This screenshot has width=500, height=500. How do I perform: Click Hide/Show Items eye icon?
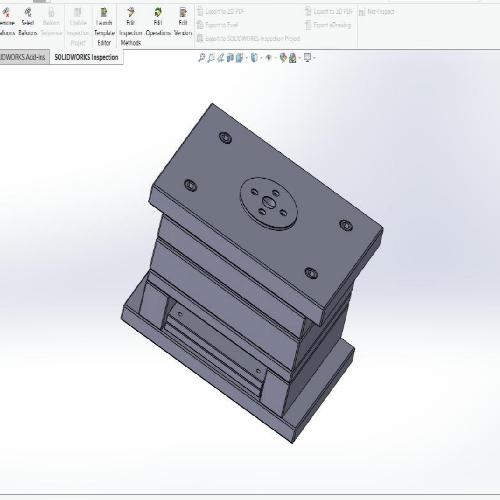(x=269, y=58)
